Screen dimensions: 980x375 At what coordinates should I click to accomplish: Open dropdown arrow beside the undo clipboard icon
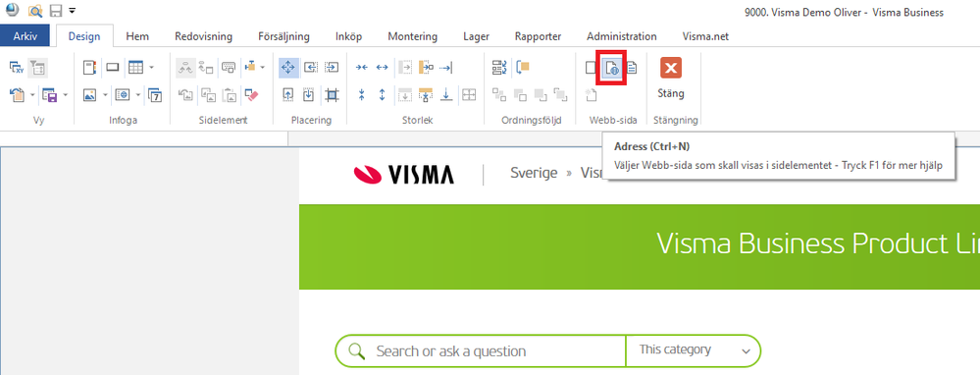coord(31,95)
